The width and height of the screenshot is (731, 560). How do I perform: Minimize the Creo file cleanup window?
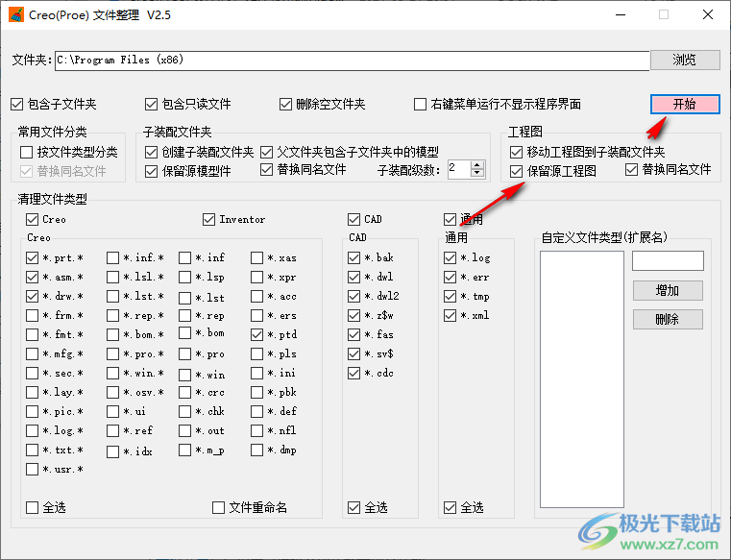[621, 15]
